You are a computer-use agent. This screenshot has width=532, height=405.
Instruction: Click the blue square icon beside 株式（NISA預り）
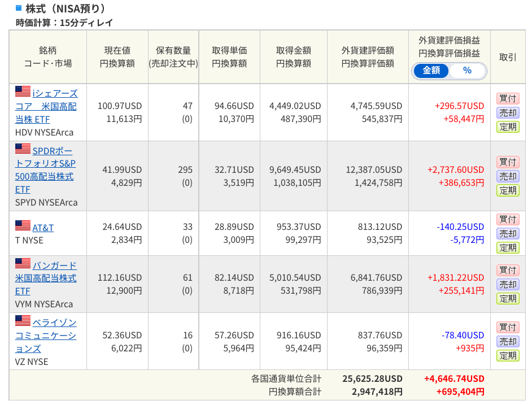(19, 8)
